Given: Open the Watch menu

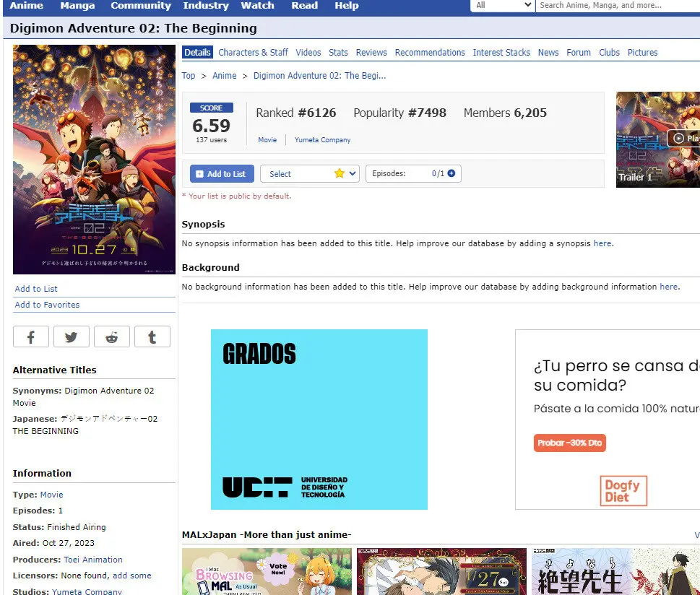Looking at the screenshot, I should (258, 5).
